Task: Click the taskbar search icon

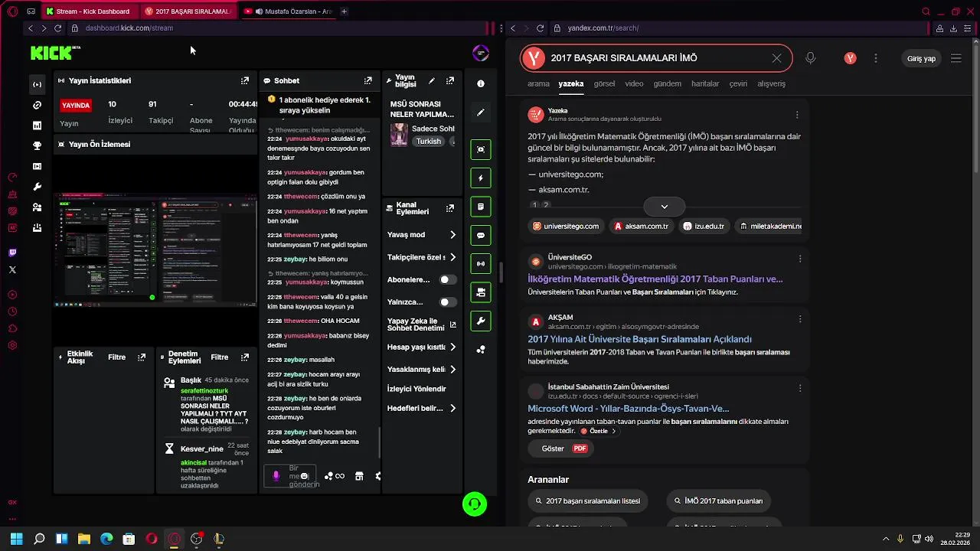Action: 39,539
